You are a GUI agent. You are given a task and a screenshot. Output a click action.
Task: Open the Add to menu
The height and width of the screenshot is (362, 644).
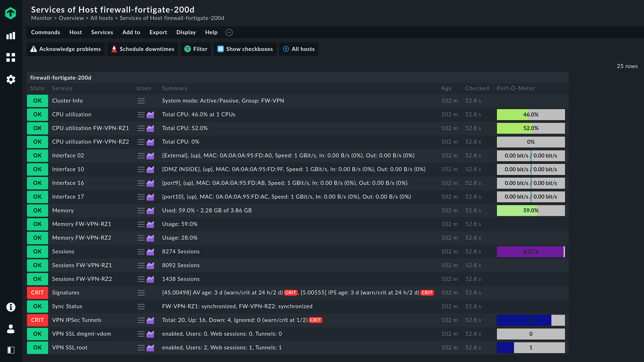(131, 32)
